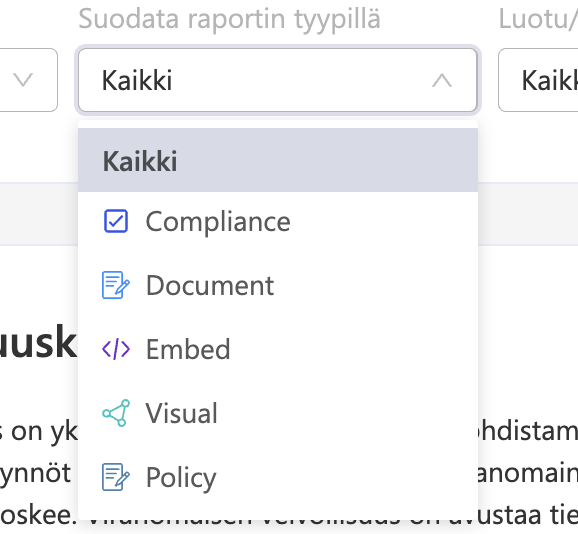Pick Visual in the dropdown list

[278, 413]
